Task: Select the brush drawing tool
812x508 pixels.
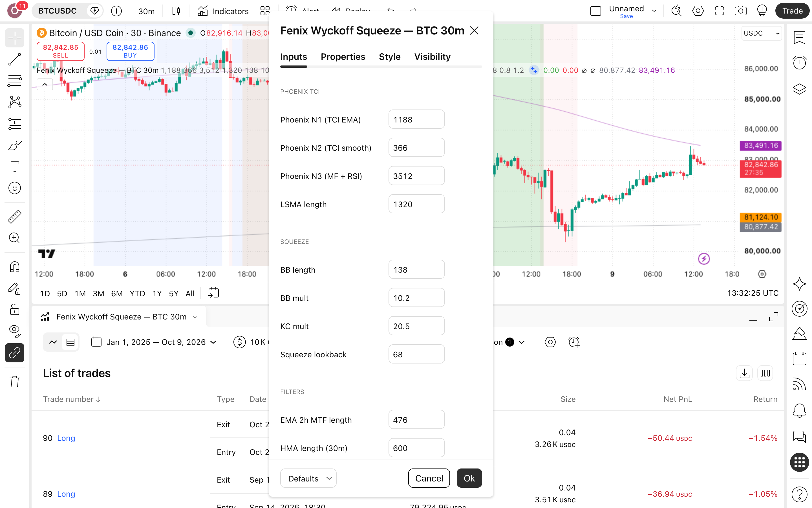Action: point(15,145)
